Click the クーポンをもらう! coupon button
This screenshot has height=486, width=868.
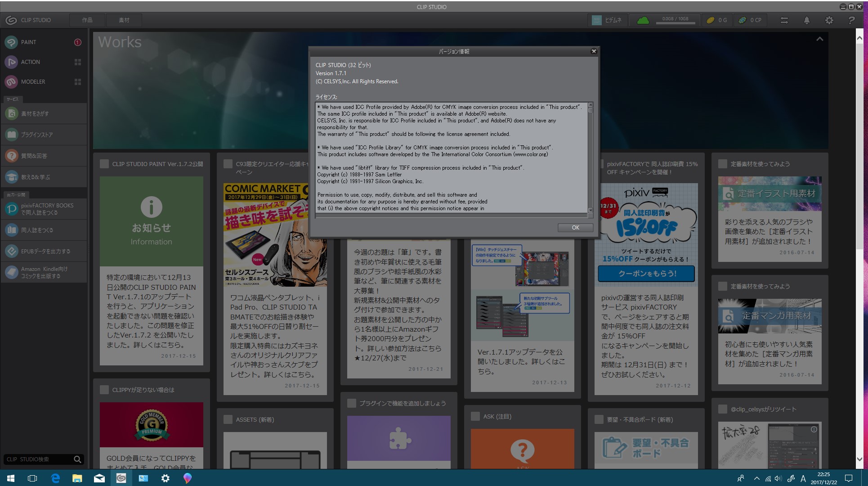click(x=646, y=274)
